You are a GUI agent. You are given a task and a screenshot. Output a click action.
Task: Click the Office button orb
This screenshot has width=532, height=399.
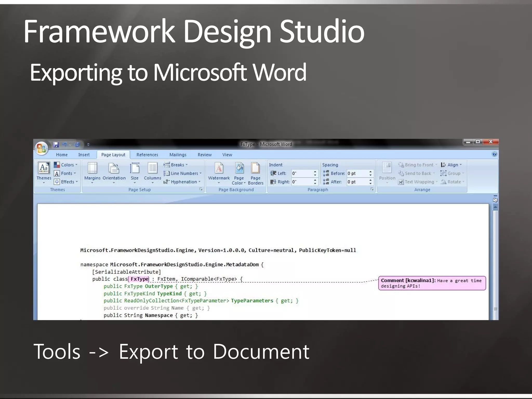pyautogui.click(x=41, y=148)
